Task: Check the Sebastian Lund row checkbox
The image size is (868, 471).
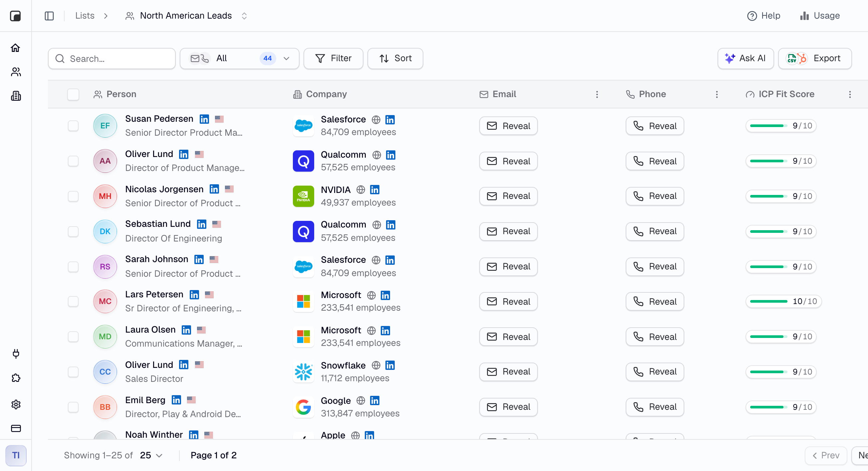Action: 73,231
